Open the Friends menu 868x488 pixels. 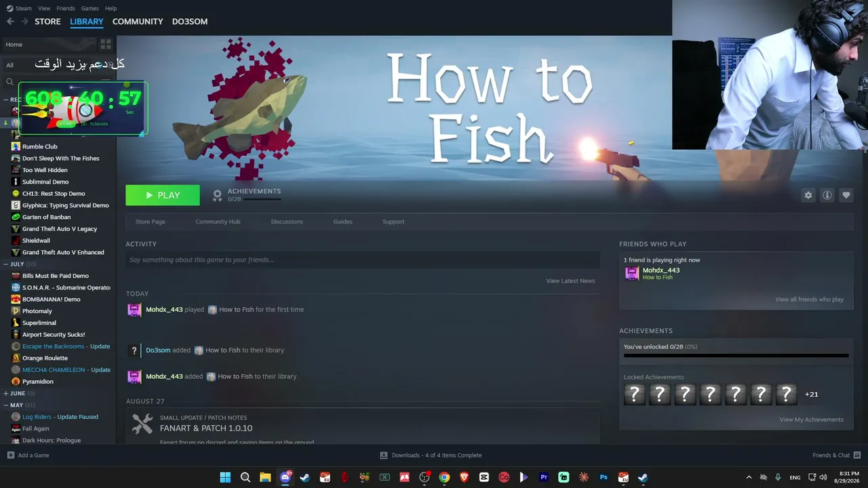(x=66, y=8)
